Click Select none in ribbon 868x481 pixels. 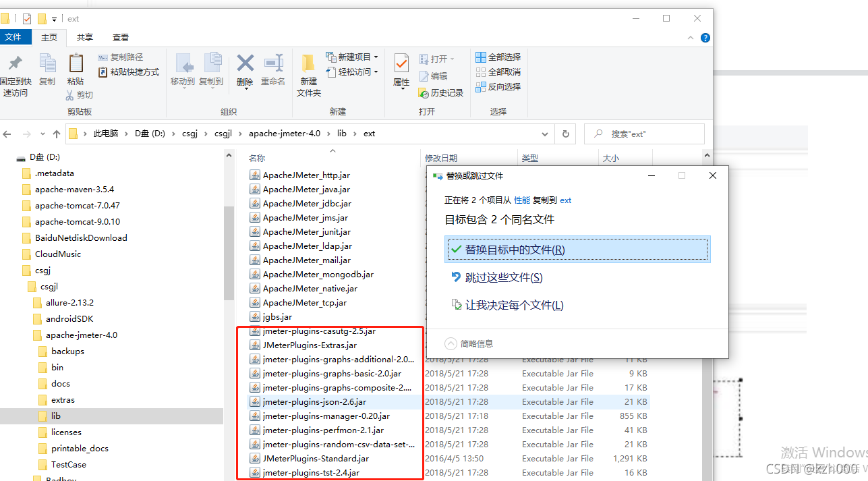coord(498,72)
